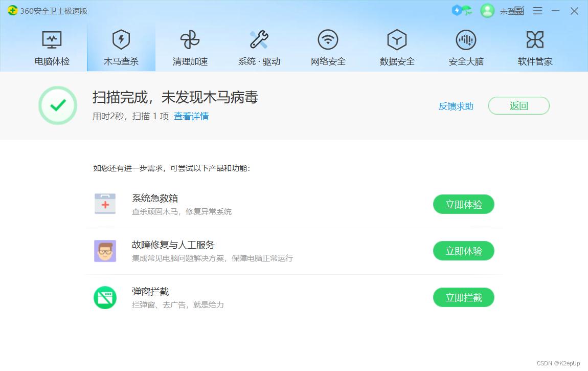Switch to the 安全大脑 tab
This screenshot has width=588, height=371.
(466, 48)
